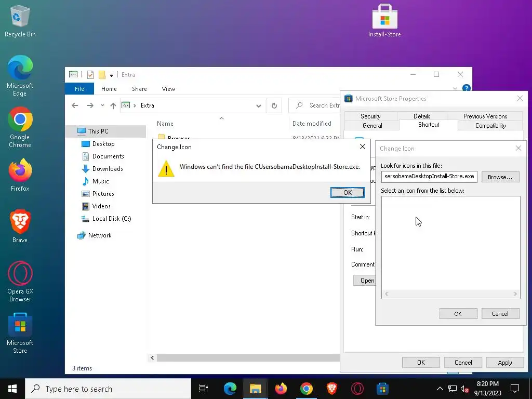Show hidden system tray icons
This screenshot has width=532, height=399.
440,389
